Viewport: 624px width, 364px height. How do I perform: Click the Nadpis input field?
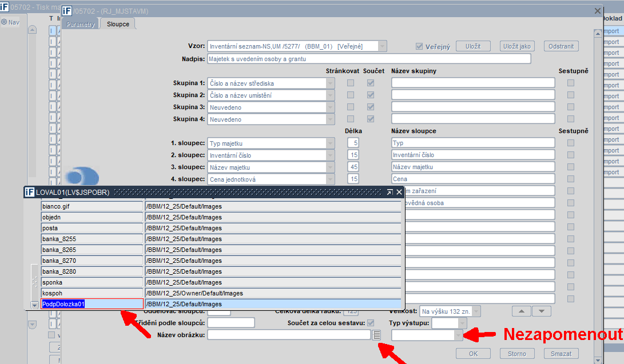click(x=369, y=59)
